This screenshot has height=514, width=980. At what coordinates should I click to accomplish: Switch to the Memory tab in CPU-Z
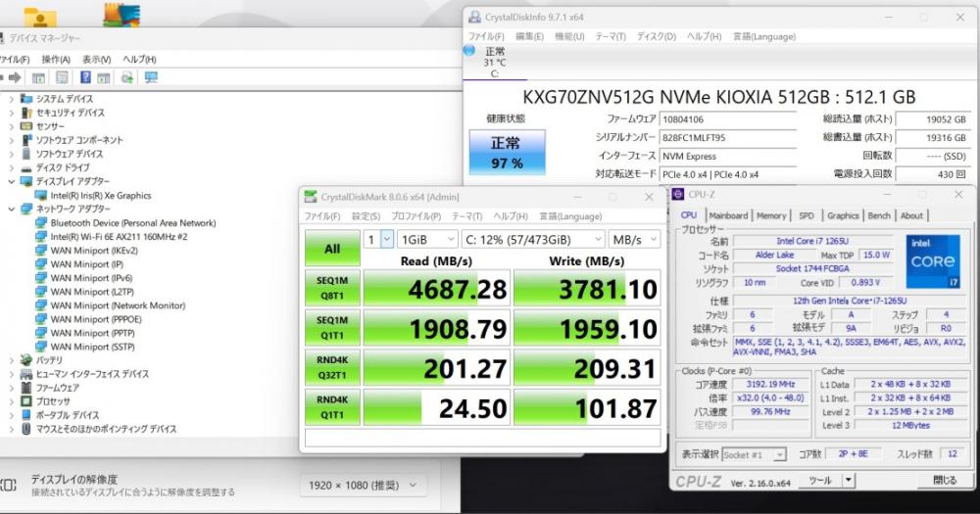[x=771, y=215]
